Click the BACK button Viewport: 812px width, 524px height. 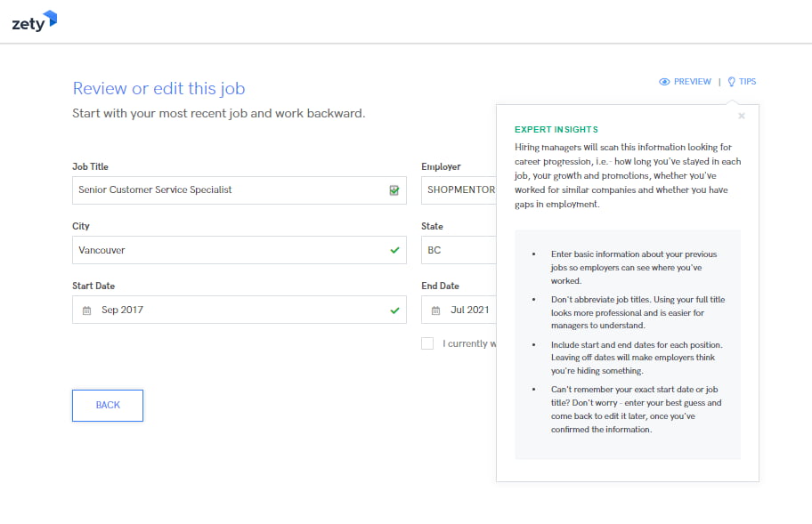[x=108, y=406]
